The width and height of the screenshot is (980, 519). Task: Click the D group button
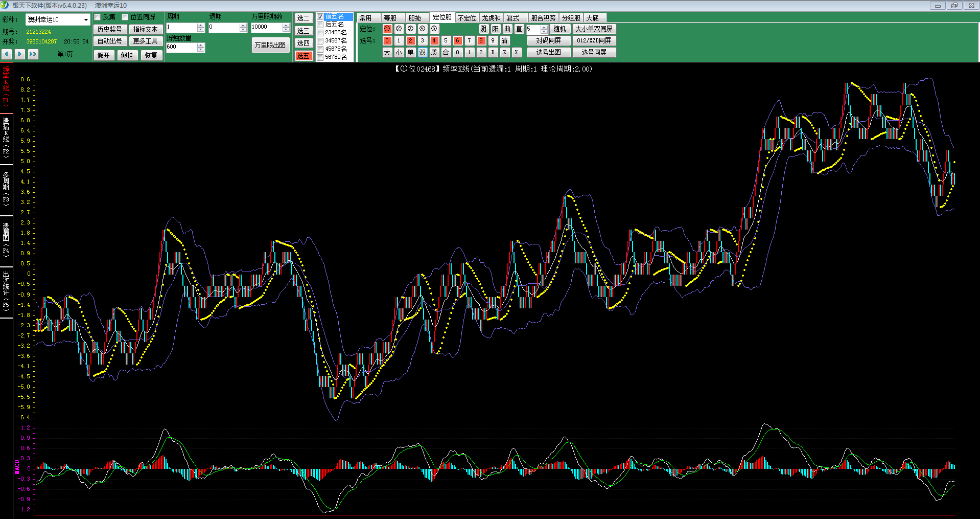pyautogui.click(x=493, y=52)
